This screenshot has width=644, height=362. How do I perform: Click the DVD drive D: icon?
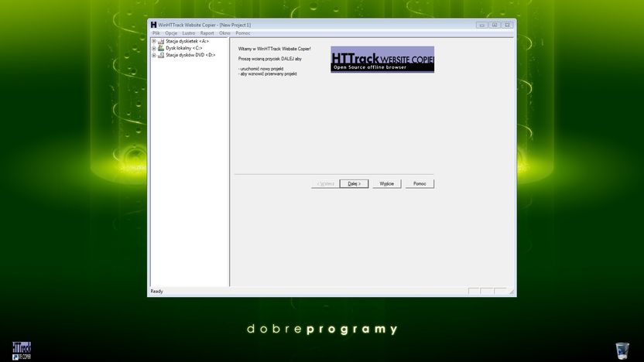pyautogui.click(x=161, y=55)
